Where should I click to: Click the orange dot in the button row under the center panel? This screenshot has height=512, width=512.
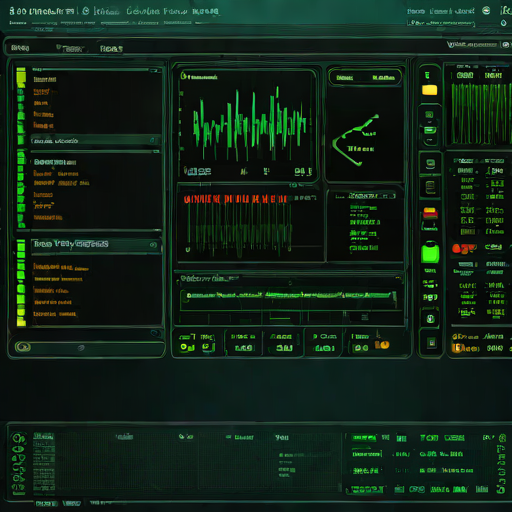(x=384, y=345)
